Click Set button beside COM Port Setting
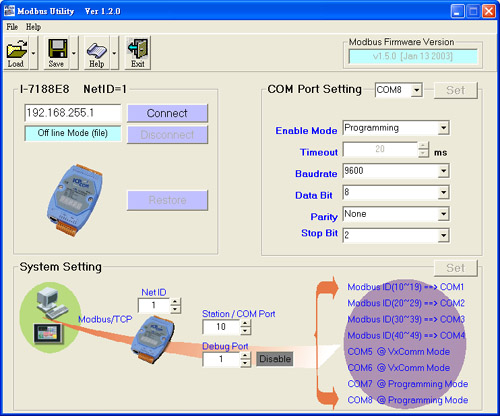Screen dimensions: 500x416 [456, 90]
